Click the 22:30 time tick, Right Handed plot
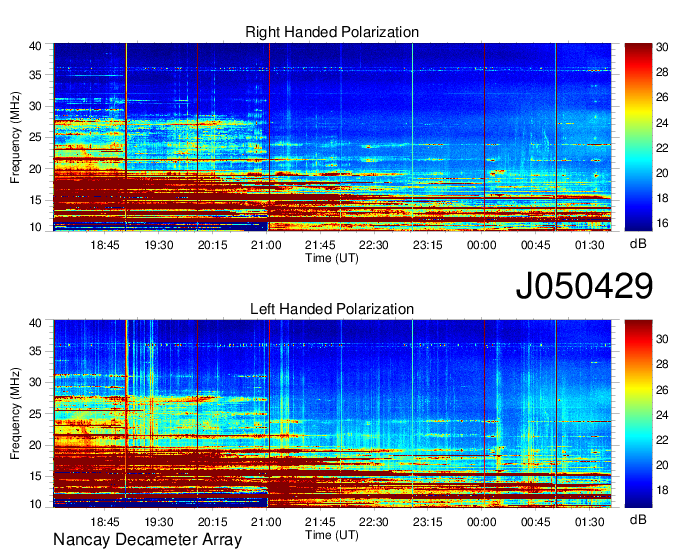This screenshot has width=680, height=552. [x=374, y=245]
